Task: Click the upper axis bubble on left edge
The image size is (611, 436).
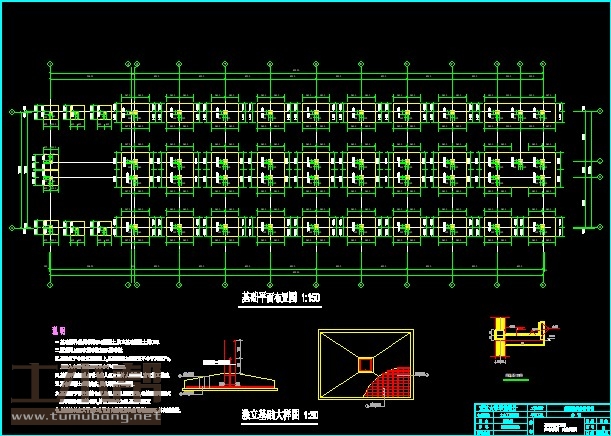Action: [12, 111]
